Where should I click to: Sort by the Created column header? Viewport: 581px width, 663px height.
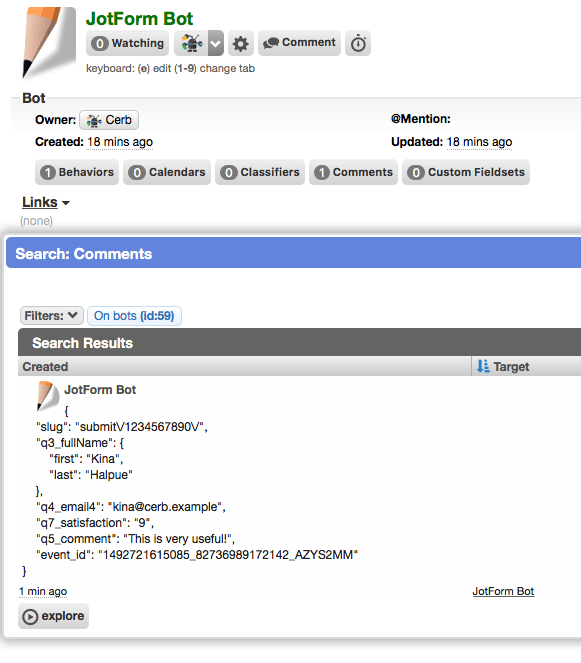click(45, 367)
